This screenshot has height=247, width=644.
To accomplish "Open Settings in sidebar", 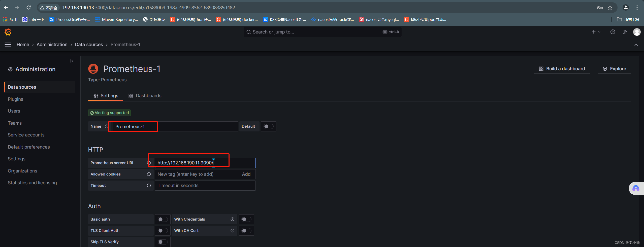I will [17, 159].
